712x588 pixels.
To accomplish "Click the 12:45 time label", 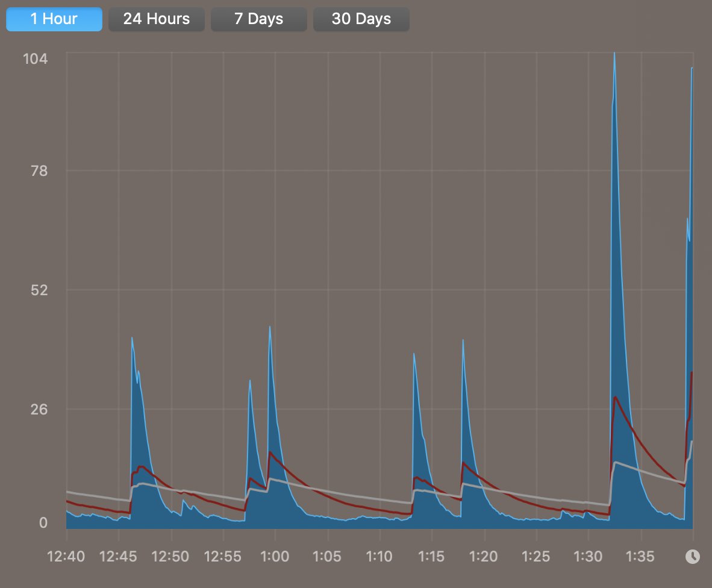I will point(118,556).
